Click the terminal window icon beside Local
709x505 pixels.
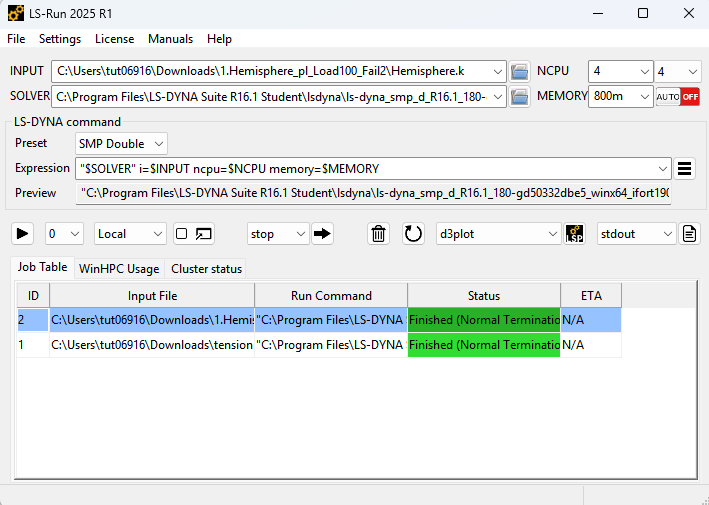click(x=203, y=234)
